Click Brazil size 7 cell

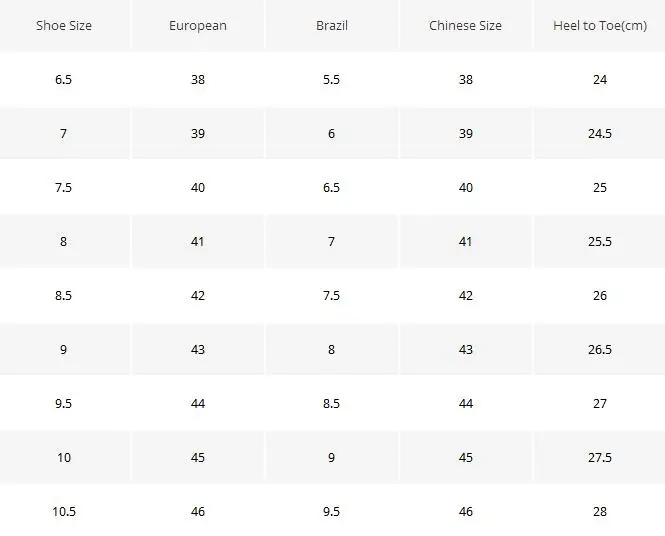pos(332,241)
